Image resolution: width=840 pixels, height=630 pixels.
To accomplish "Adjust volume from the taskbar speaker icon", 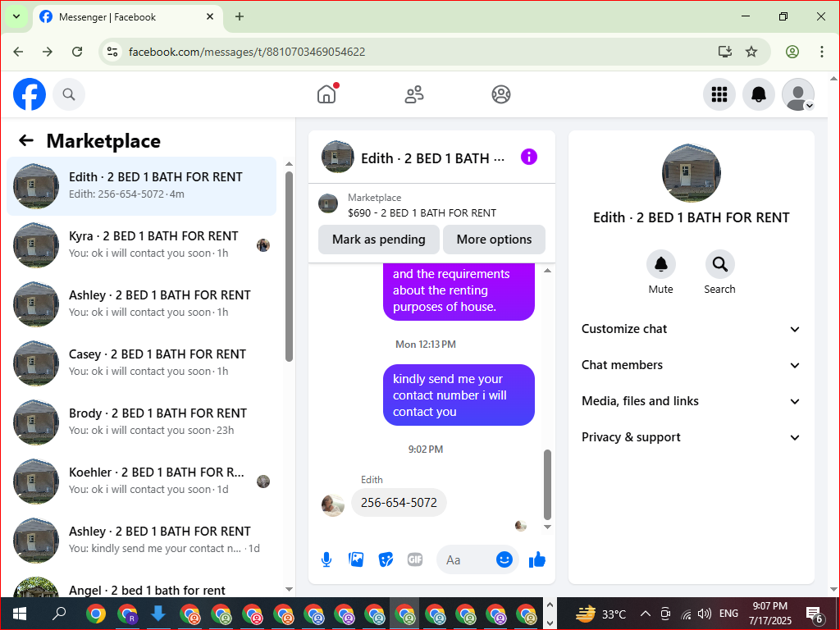I will (x=705, y=614).
